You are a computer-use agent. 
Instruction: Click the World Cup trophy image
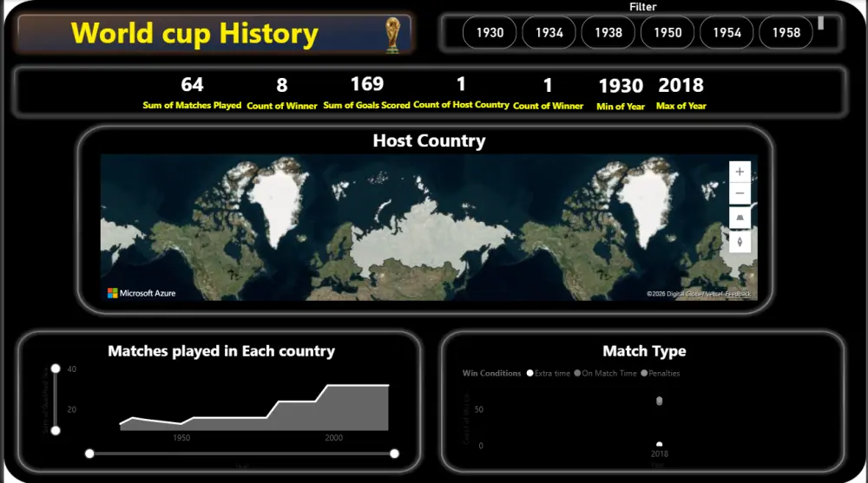click(392, 35)
